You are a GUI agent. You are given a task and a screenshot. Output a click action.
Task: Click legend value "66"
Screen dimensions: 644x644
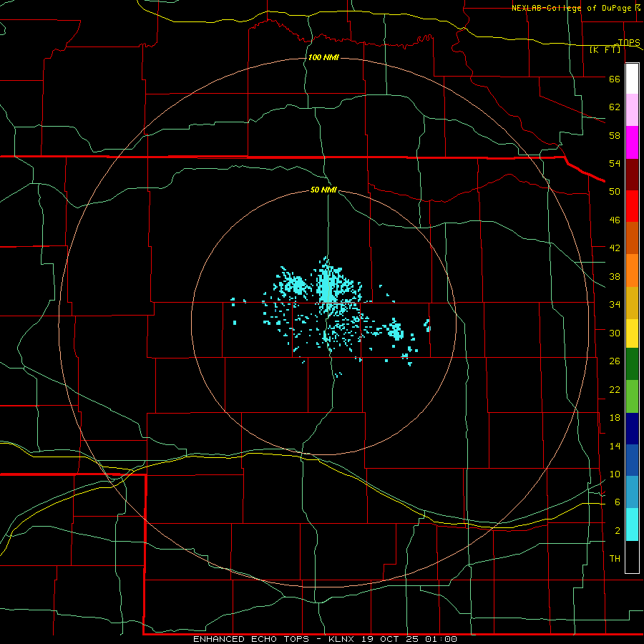[615, 79]
